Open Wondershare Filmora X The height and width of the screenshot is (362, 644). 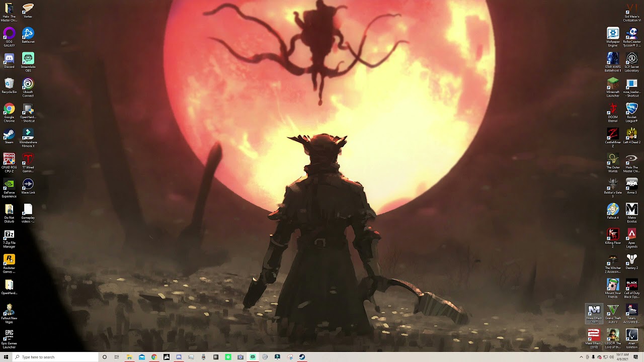[x=28, y=138]
